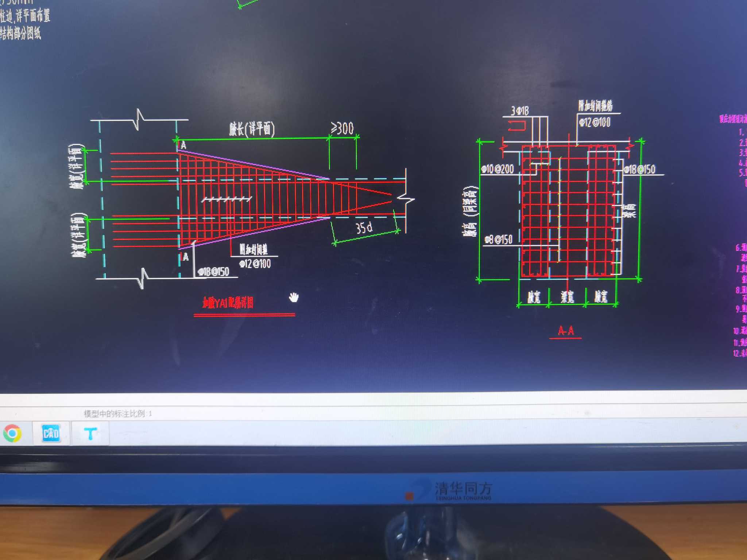Switch to the CAD application taskbar icon
Screen dimensions: 747x560
coord(51,433)
